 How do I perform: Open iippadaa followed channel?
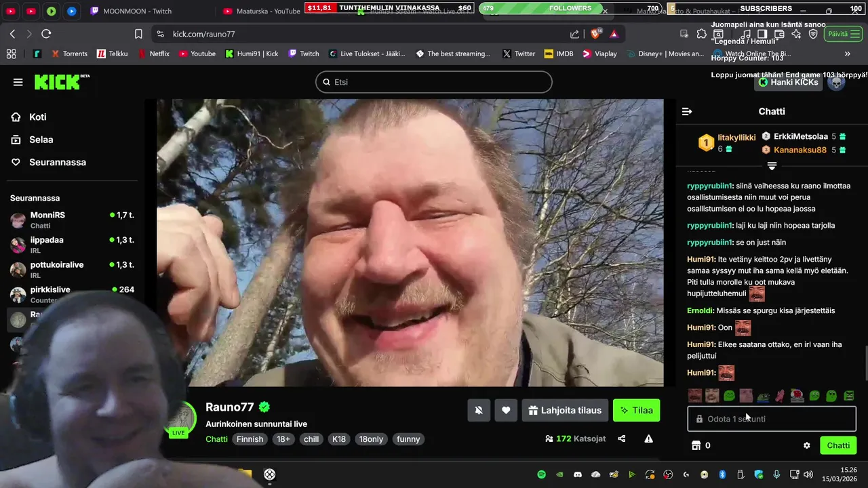[73, 245]
